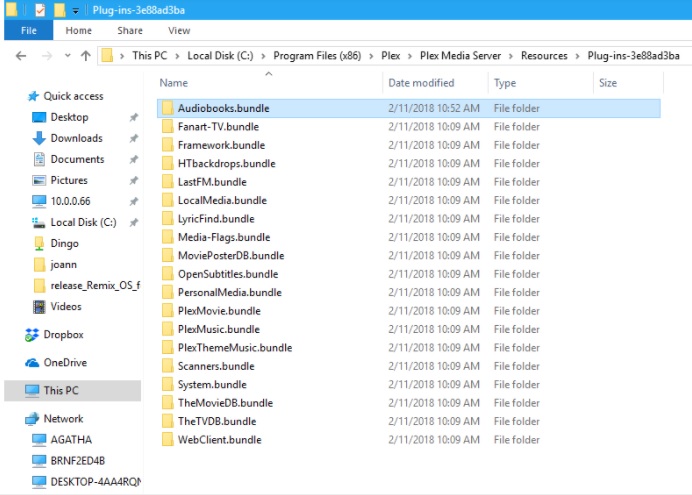Open joann folder in sidebar
The height and width of the screenshot is (495, 692).
tap(64, 265)
